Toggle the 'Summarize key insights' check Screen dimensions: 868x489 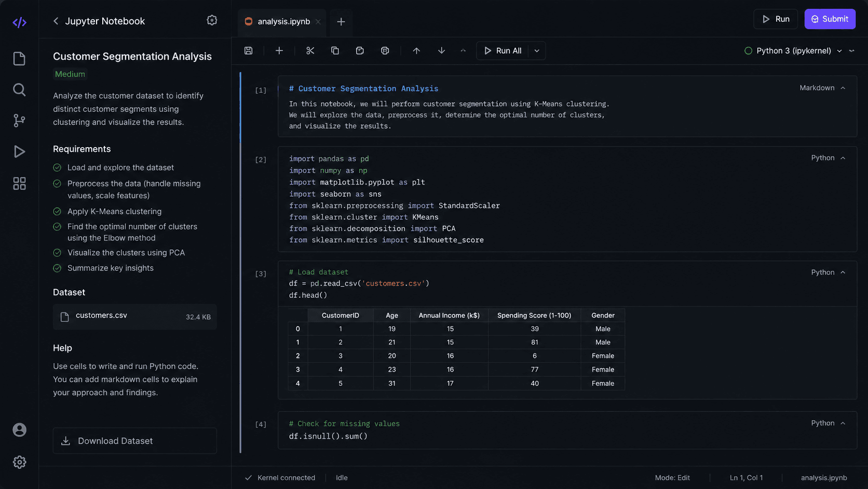[57, 268]
